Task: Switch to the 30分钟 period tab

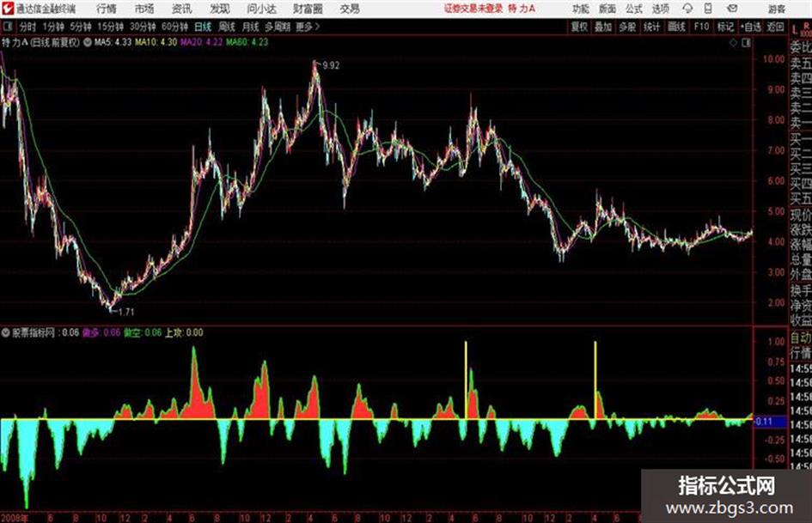Action: 143,27
